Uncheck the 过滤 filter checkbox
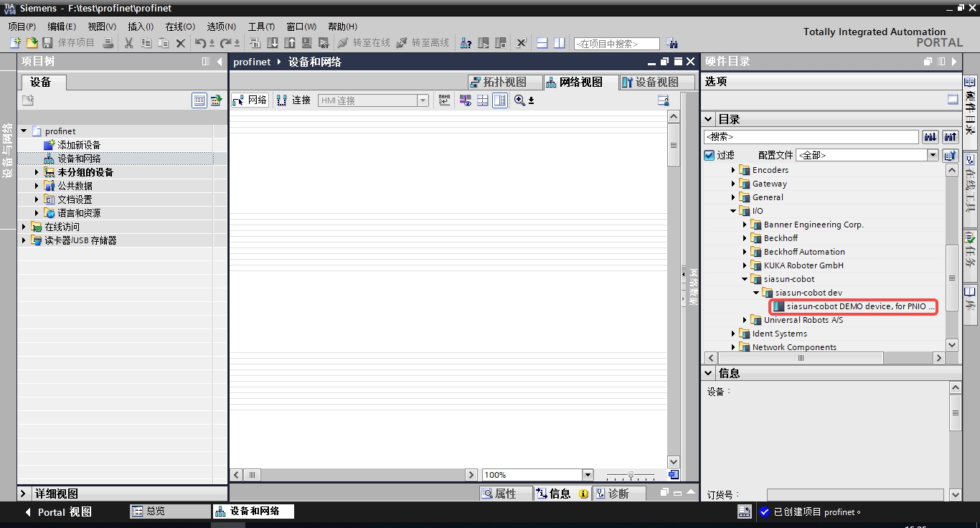This screenshot has height=528, width=980. pos(710,155)
